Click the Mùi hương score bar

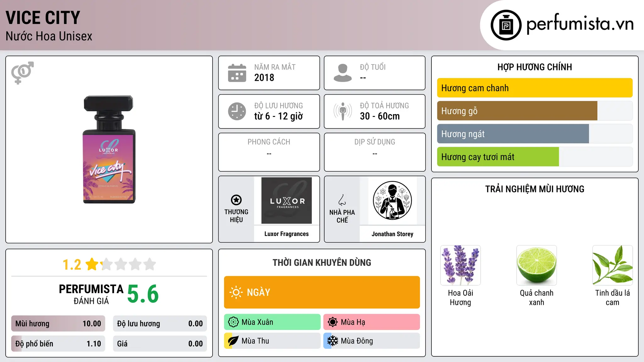point(58,324)
